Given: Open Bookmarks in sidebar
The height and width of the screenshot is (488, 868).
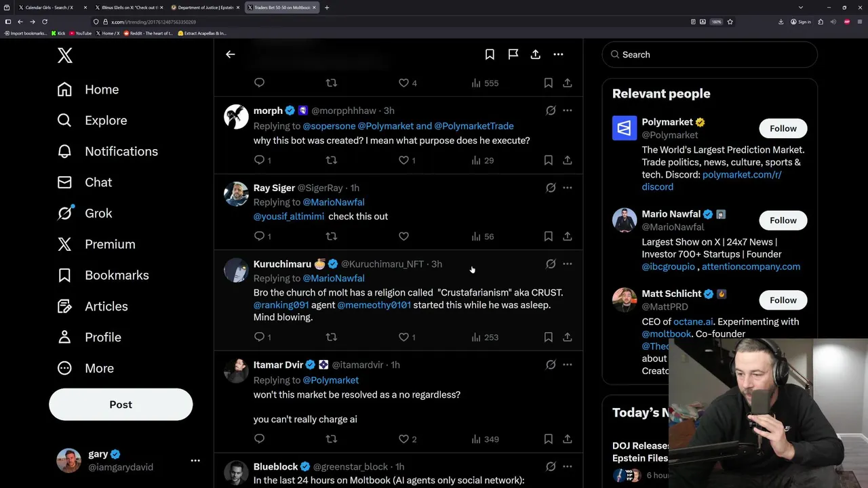Looking at the screenshot, I should 103,275.
